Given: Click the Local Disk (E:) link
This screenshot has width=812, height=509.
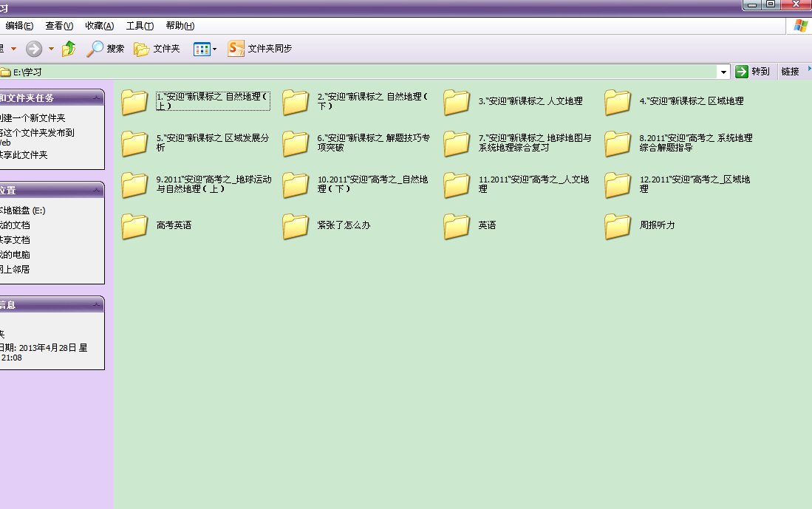Looking at the screenshot, I should click(x=24, y=211).
